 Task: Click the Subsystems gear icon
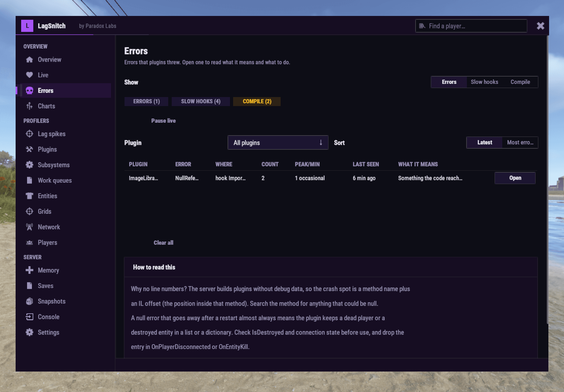click(x=29, y=165)
